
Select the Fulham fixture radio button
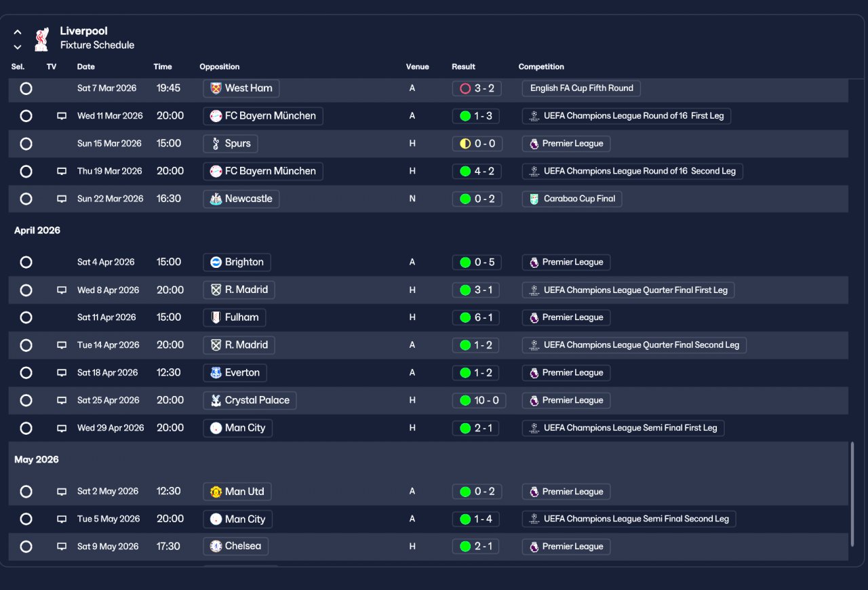(26, 317)
